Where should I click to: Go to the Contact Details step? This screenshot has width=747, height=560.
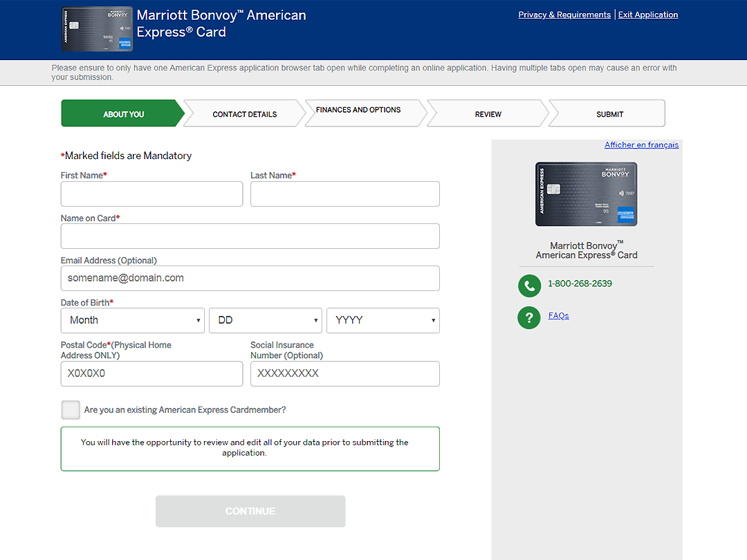[244, 114]
